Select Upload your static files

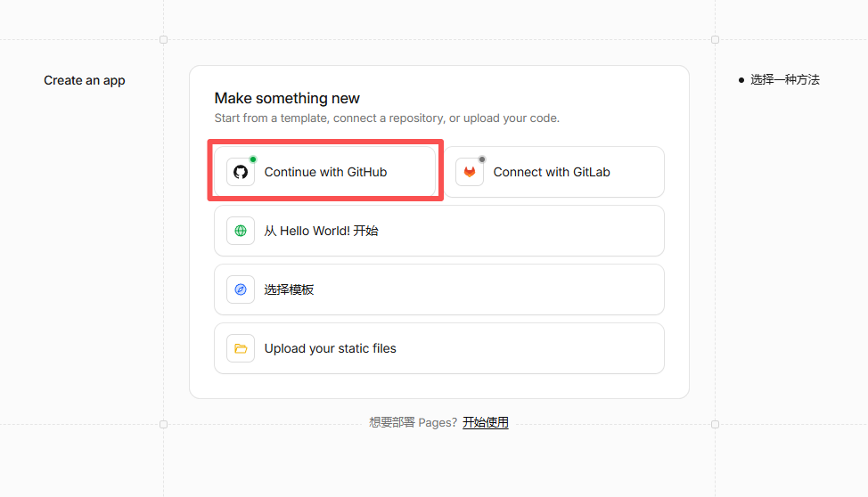(x=439, y=348)
